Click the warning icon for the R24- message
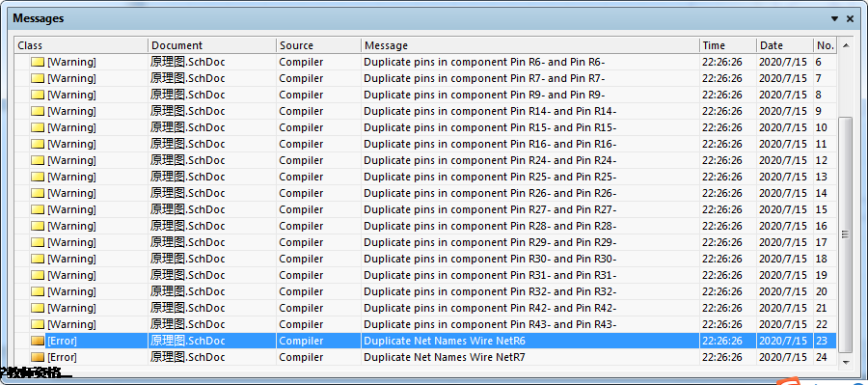Screen dimensions: 868x385 (x=37, y=160)
